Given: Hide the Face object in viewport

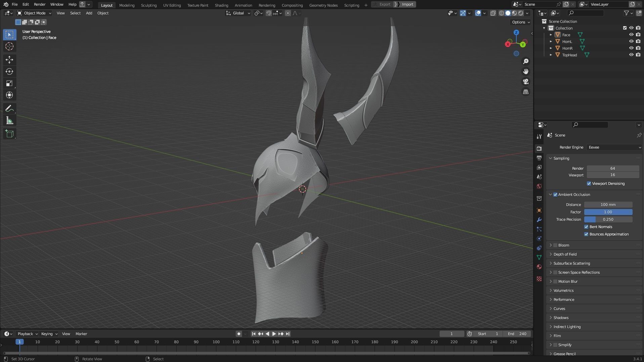Looking at the screenshot, I should (631, 35).
